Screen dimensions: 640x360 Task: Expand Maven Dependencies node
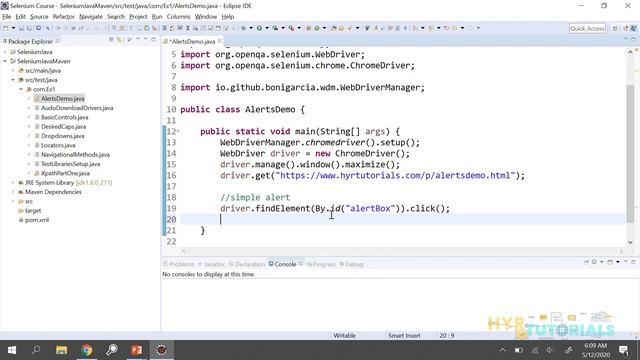pyautogui.click(x=13, y=192)
